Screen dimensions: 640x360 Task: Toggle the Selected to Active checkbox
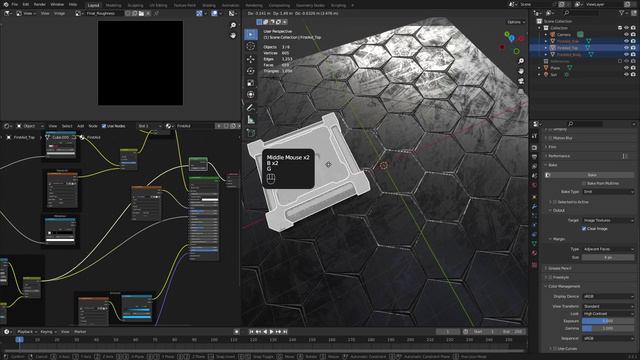click(x=555, y=202)
